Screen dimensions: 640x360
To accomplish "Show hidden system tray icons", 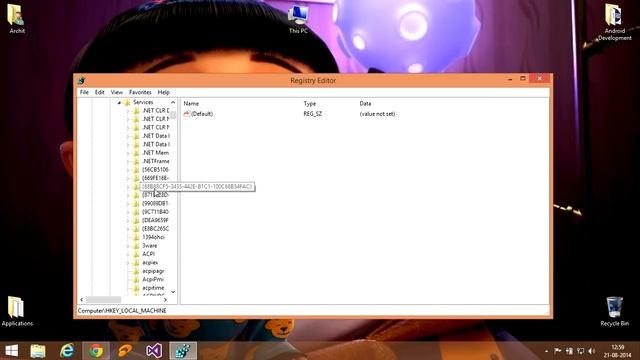I will pyautogui.click(x=546, y=351).
